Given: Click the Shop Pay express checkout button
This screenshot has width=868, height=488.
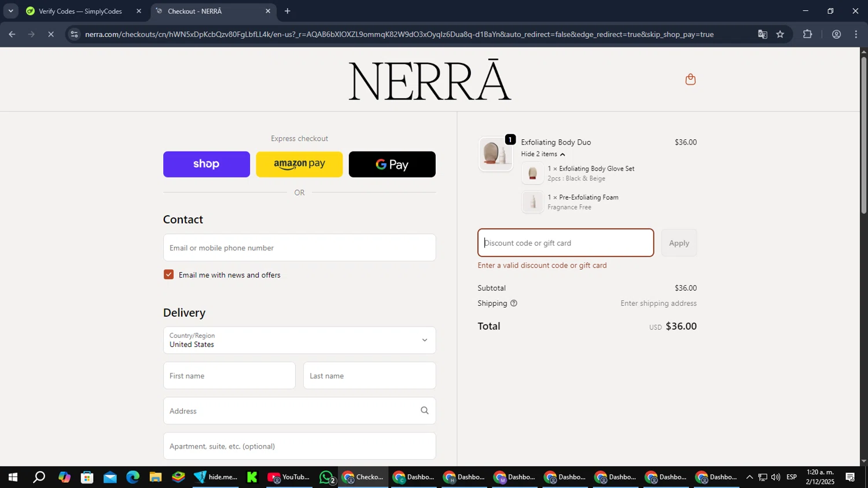Looking at the screenshot, I should pos(207,164).
